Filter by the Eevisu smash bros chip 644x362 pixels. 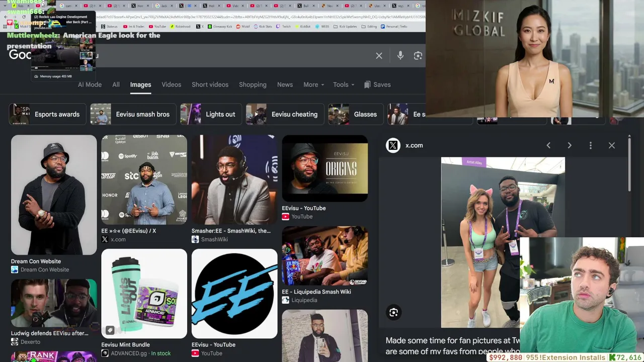coord(133,114)
